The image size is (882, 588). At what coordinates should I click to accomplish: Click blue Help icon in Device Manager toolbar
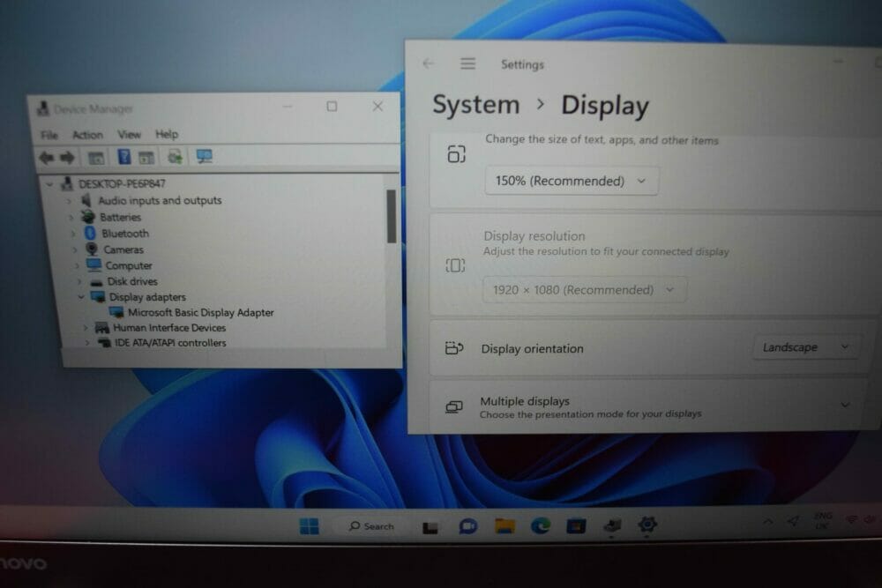point(123,157)
